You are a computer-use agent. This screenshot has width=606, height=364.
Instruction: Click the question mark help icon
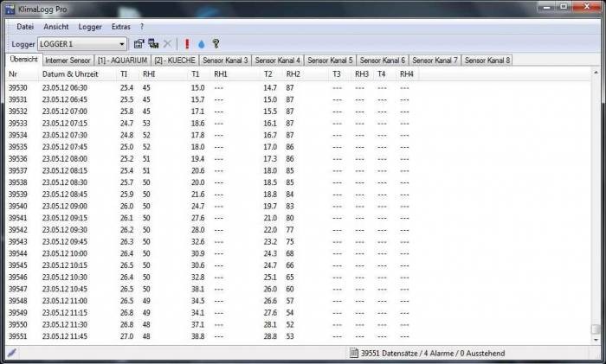216,43
